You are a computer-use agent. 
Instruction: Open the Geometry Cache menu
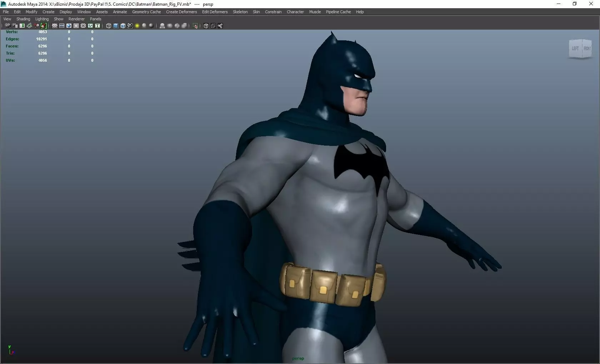[146, 12]
